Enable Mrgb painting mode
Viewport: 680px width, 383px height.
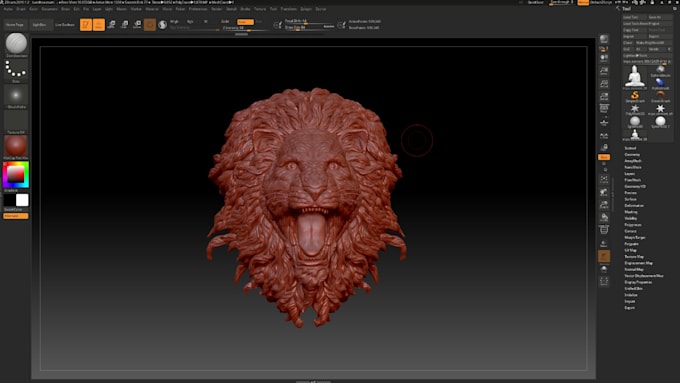174,21
